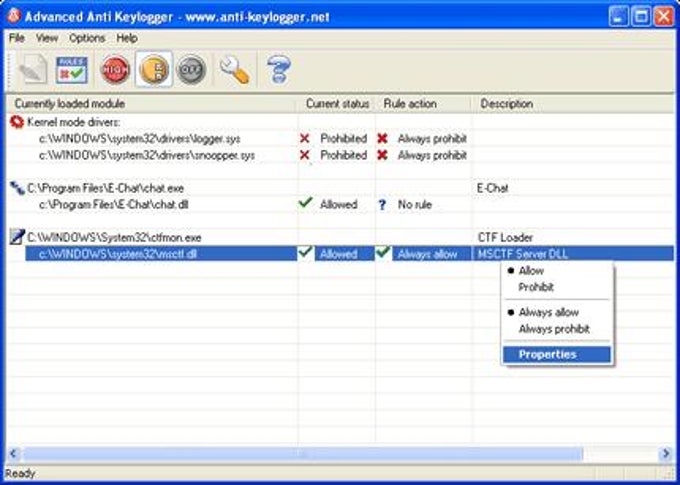Click the blue question mark help icon
Image resolution: width=680 pixels, height=485 pixels.
(x=278, y=69)
